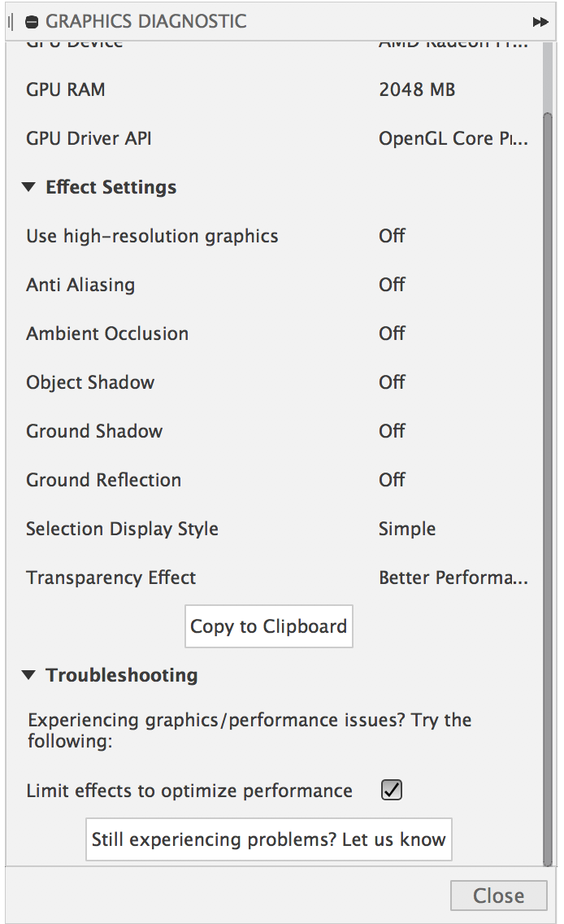Click Still experiencing problems? Let us know
Viewport: 564px width, 924px height.
[x=268, y=839]
